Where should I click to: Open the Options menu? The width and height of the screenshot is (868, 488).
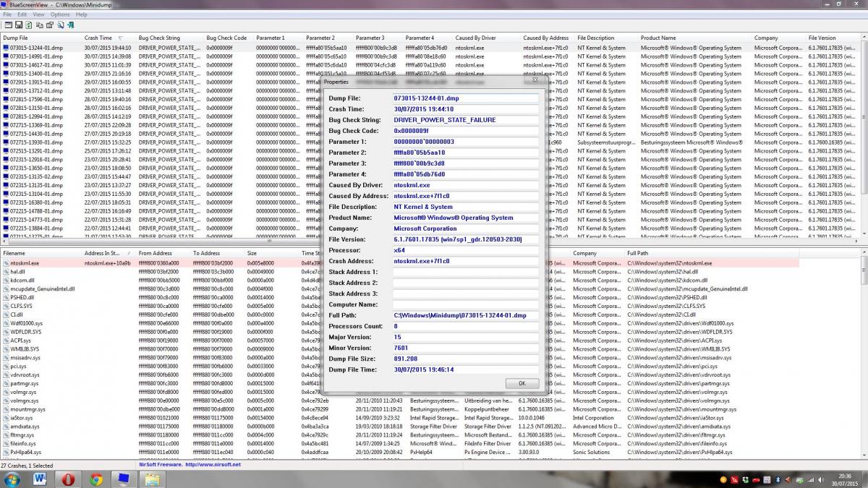(60, 14)
